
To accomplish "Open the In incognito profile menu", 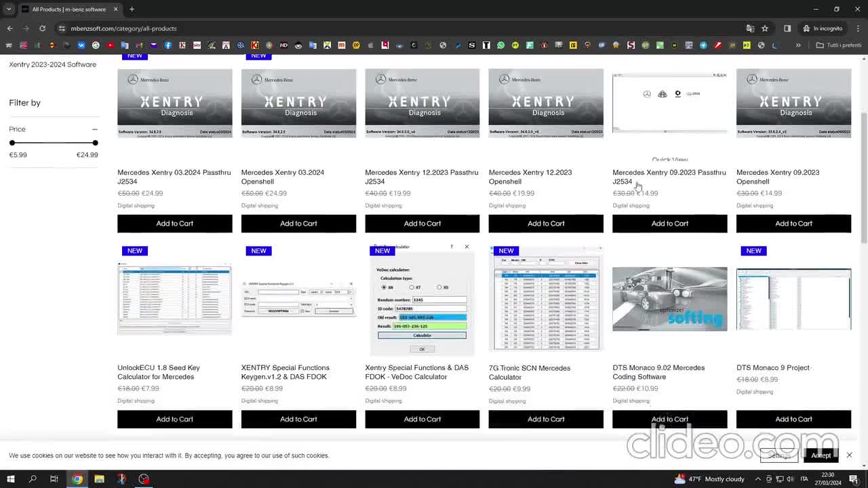I will pyautogui.click(x=823, y=28).
